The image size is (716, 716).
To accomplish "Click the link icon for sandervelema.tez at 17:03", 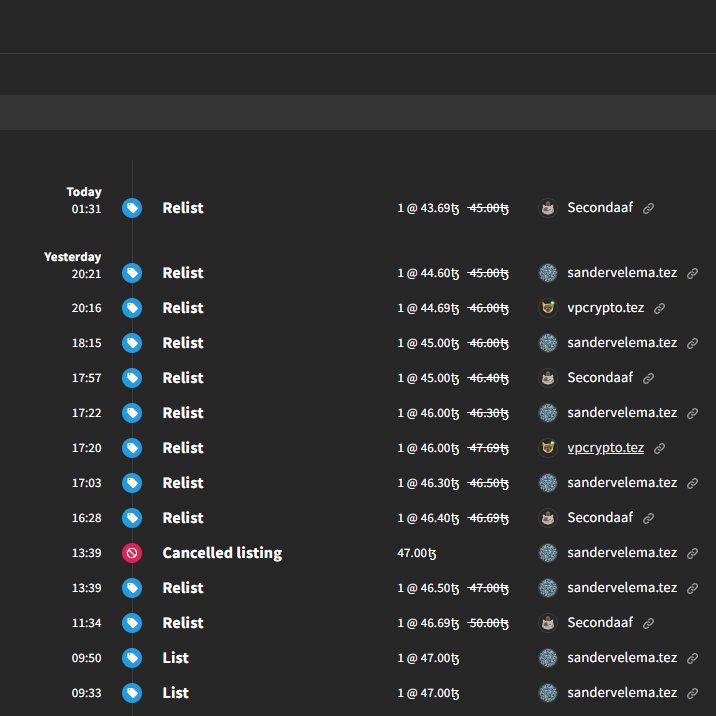I will [x=692, y=484].
